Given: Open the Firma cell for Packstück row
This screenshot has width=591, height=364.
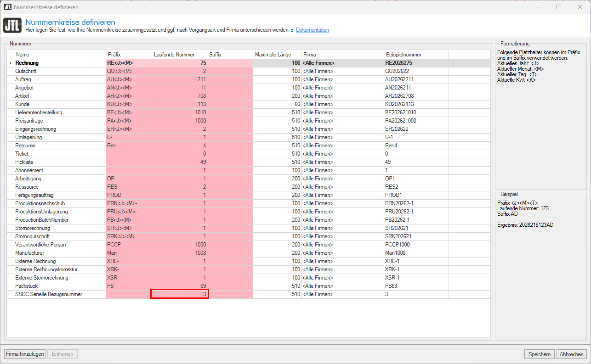Looking at the screenshot, I should pos(342,286).
